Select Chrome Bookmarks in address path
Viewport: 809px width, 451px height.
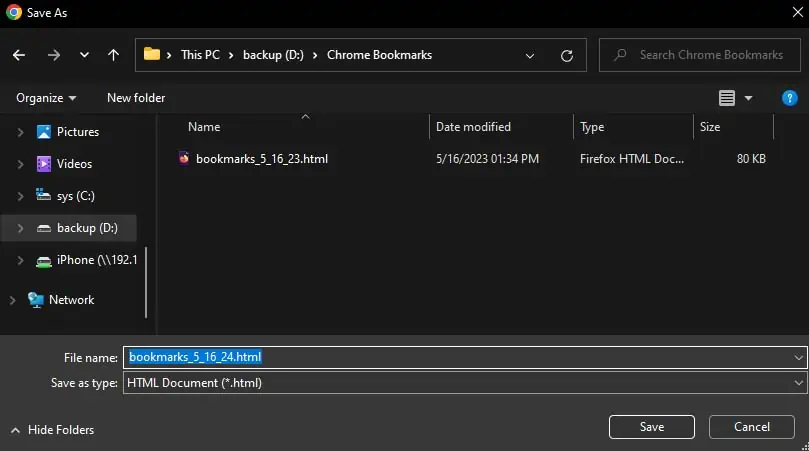379,55
